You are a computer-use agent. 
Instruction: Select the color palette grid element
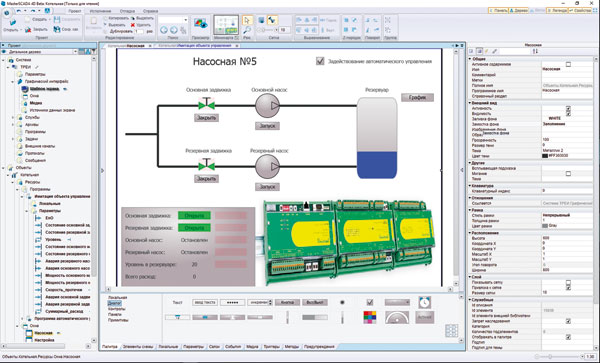(369, 317)
